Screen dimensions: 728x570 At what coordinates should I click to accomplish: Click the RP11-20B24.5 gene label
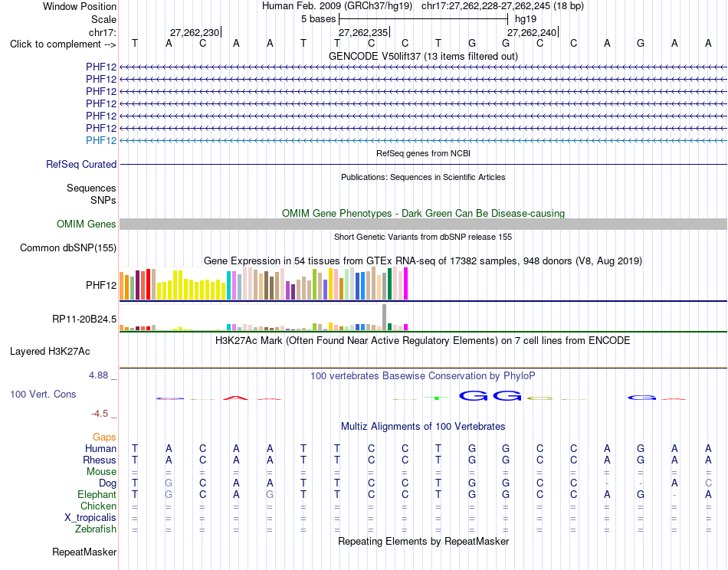click(84, 319)
